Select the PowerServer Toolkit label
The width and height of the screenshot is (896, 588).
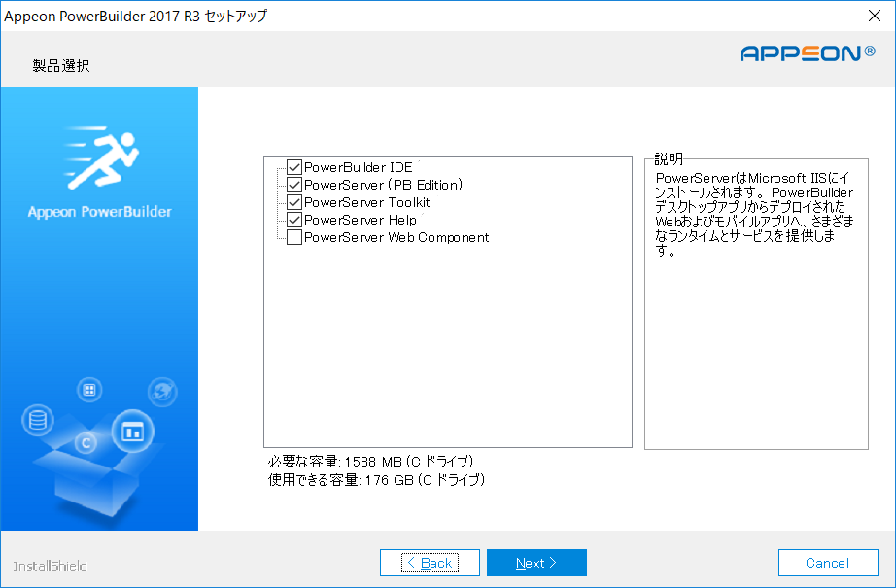pyautogui.click(x=367, y=202)
